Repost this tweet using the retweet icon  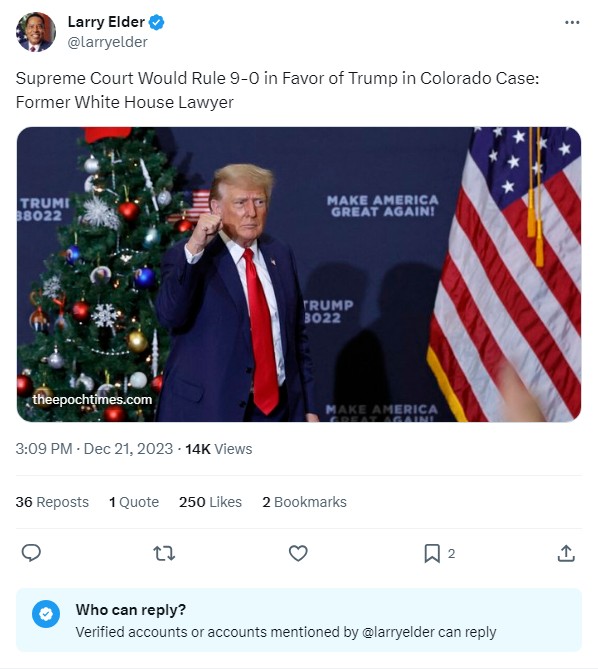pyautogui.click(x=164, y=553)
